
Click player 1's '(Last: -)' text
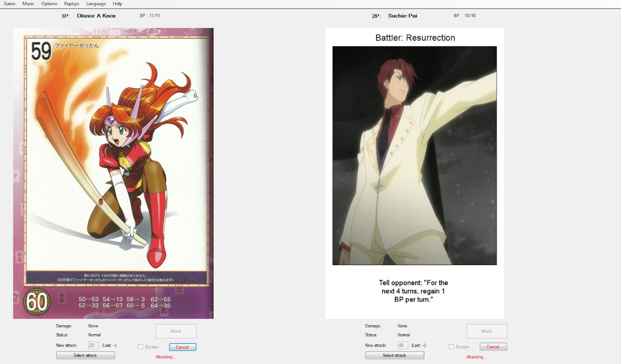click(109, 345)
